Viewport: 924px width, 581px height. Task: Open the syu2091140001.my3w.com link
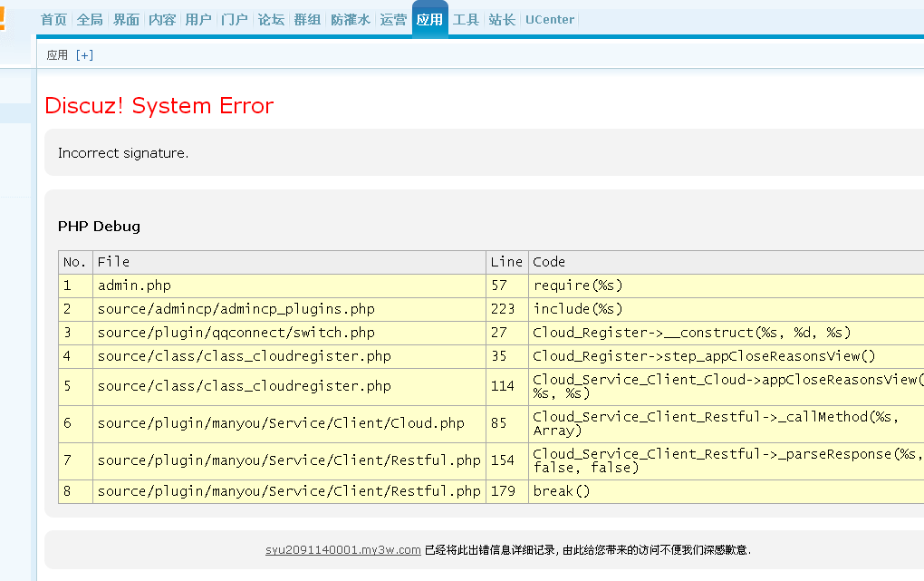click(343, 550)
